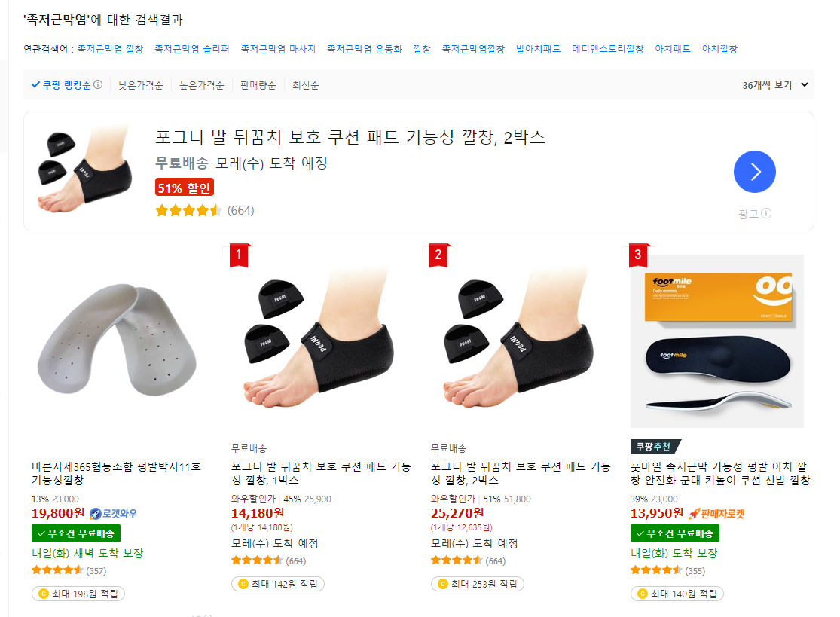Click the coin icon beside 최대 198원 적립

point(44,594)
